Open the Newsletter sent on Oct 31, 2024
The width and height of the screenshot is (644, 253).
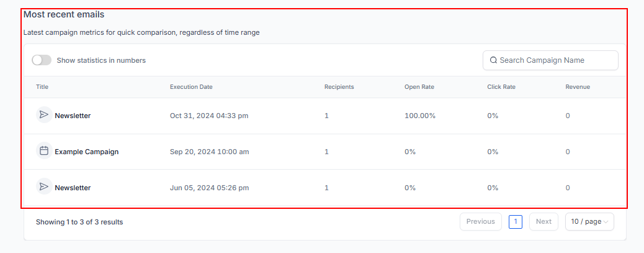[73, 116]
